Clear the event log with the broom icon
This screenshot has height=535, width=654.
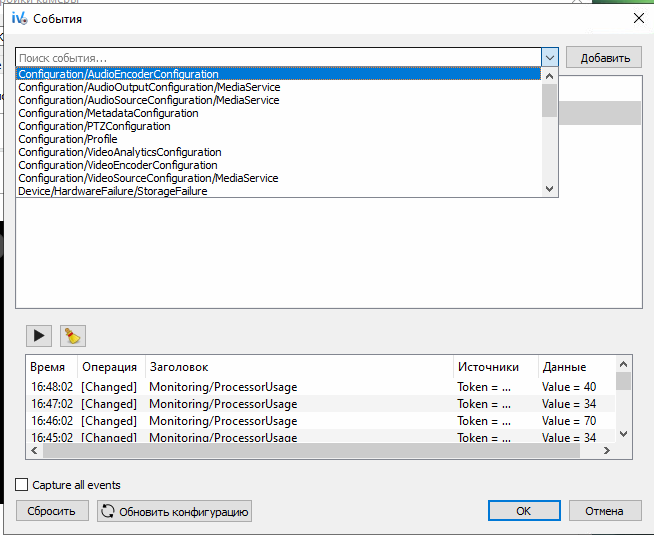point(73,336)
